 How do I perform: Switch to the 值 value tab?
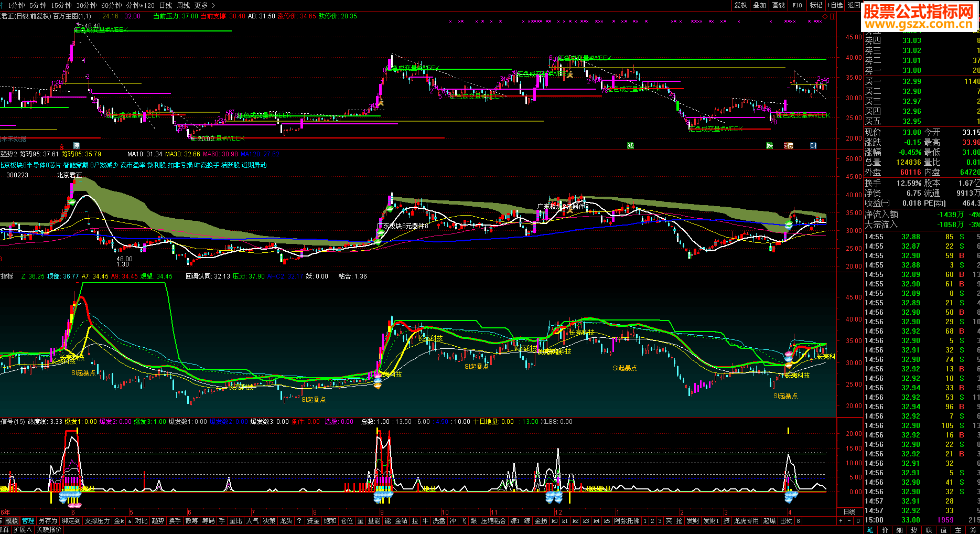[943, 530]
